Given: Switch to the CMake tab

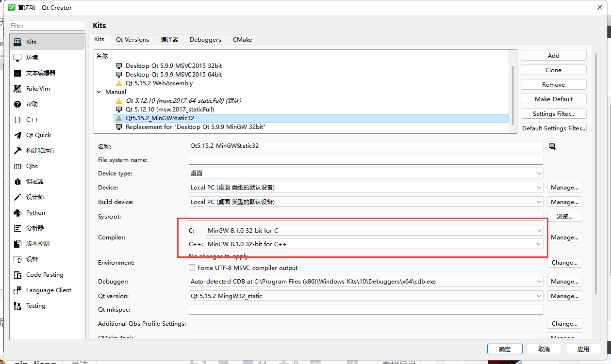Looking at the screenshot, I should tap(242, 40).
